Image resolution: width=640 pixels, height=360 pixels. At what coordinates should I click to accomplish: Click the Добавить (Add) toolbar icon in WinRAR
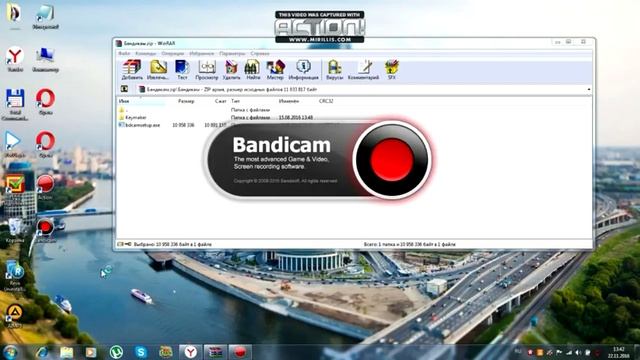tap(132, 69)
